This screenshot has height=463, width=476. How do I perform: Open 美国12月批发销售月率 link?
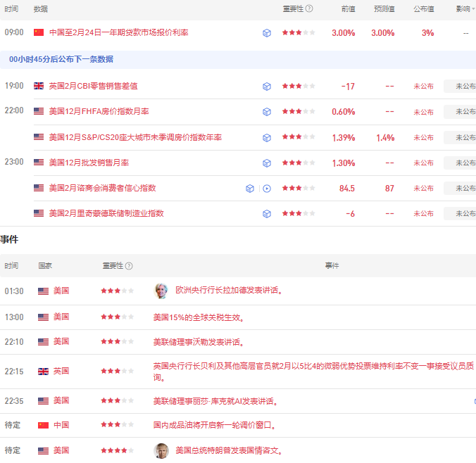tap(89, 163)
